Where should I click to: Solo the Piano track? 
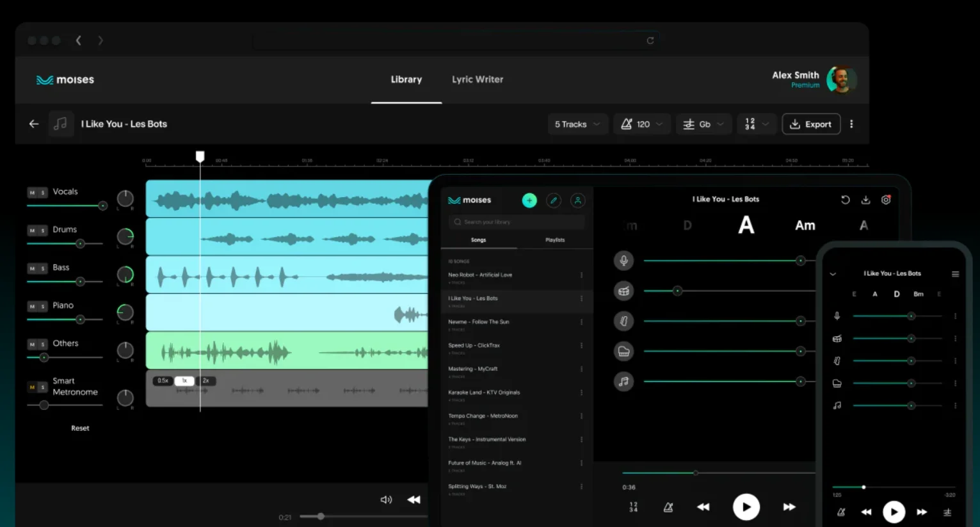(x=43, y=307)
